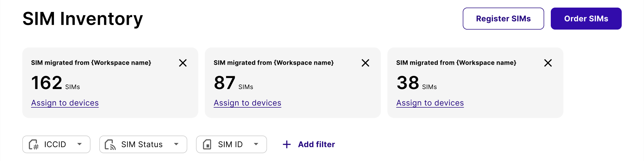Click the SIM Inventory page heading
This screenshot has height=161, width=644.
(83, 19)
